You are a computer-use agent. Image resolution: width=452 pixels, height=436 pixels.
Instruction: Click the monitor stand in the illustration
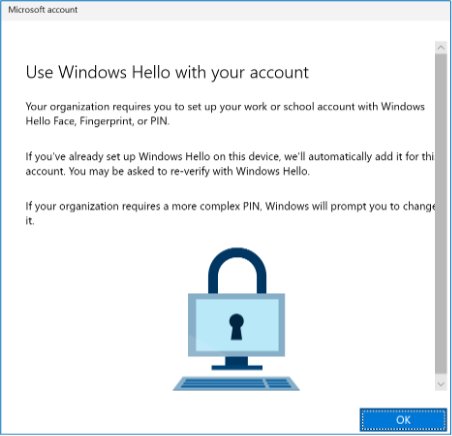coord(237,363)
